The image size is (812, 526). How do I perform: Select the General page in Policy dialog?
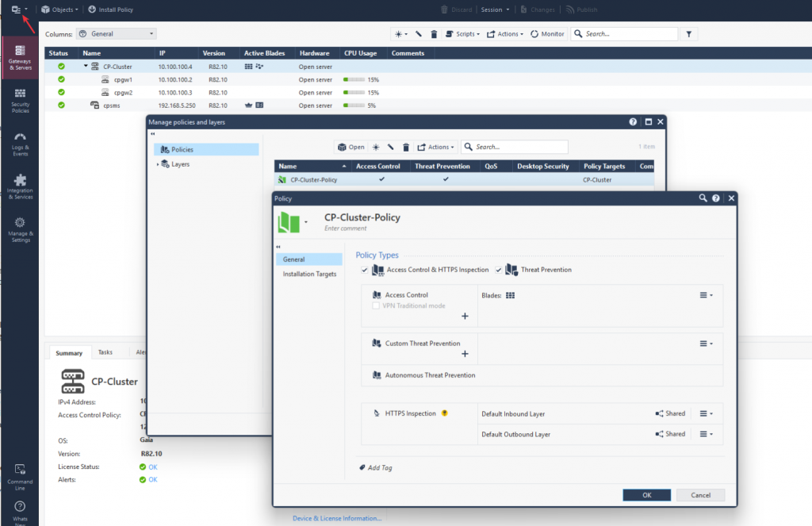[309, 259]
